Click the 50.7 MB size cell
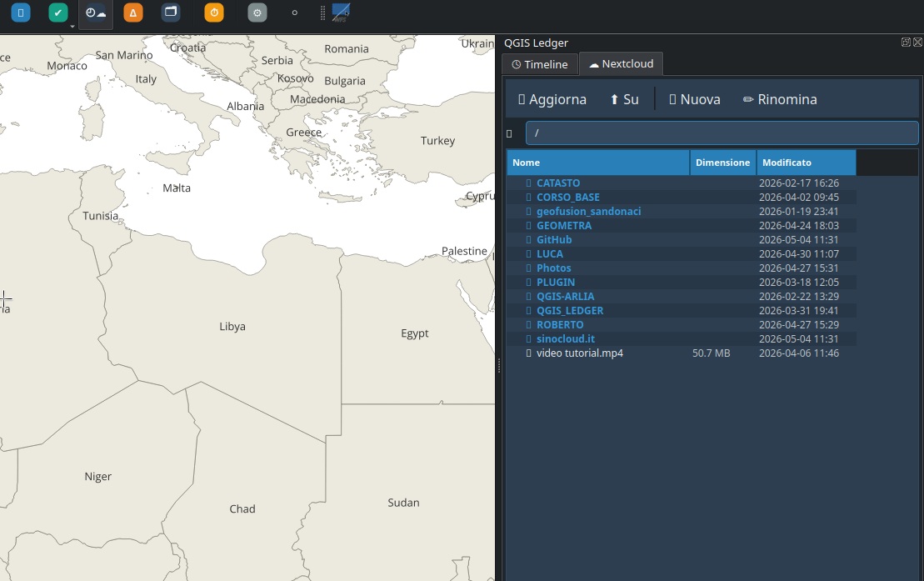 (712, 353)
